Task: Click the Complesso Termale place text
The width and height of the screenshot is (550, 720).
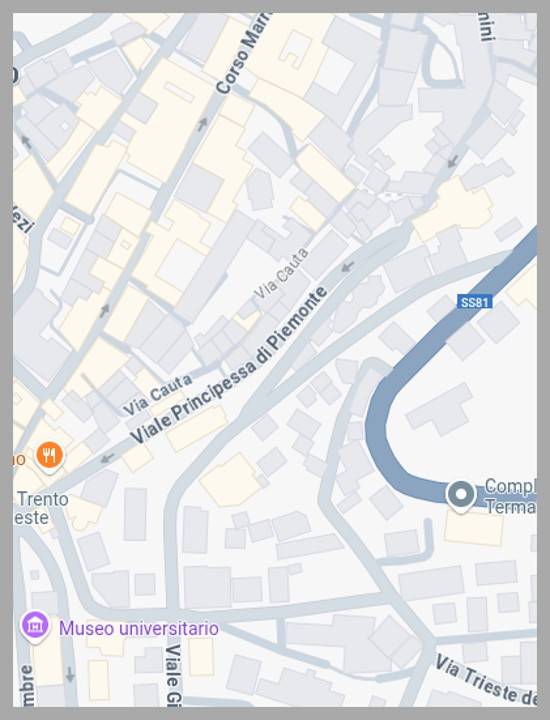Action: (x=510, y=496)
